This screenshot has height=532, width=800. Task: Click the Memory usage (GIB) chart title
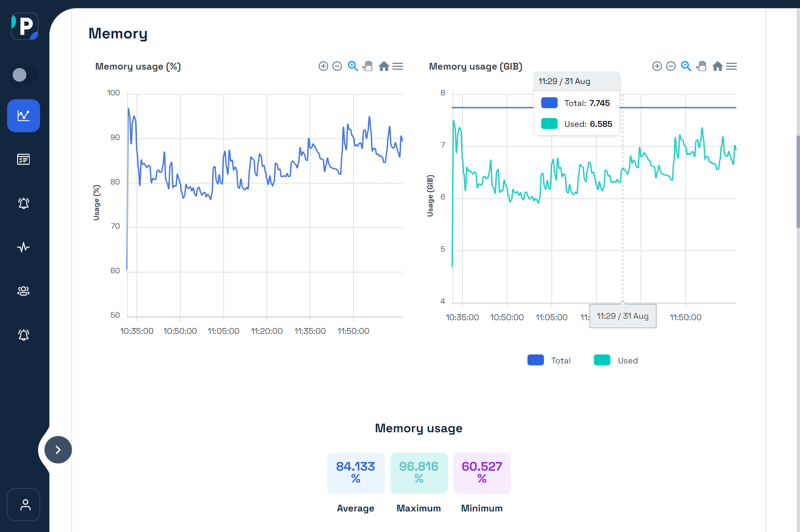click(475, 66)
